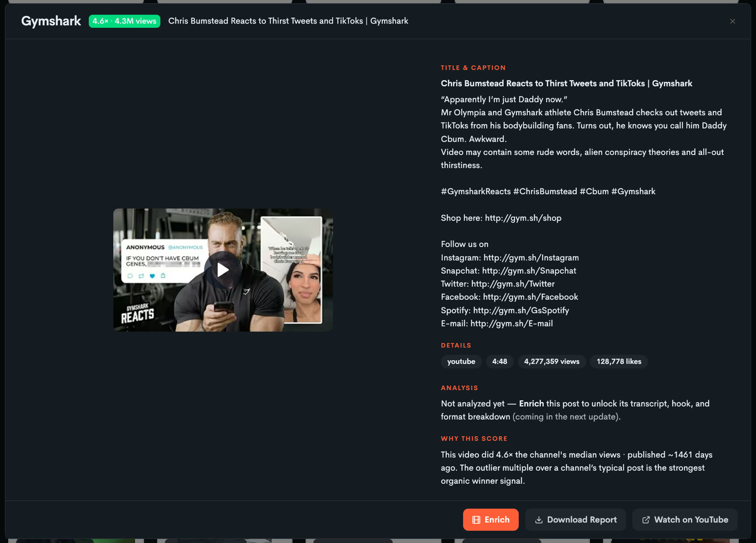This screenshot has width=756, height=543.
Task: Open the E-mail gym.sh link
Action: tap(512, 323)
